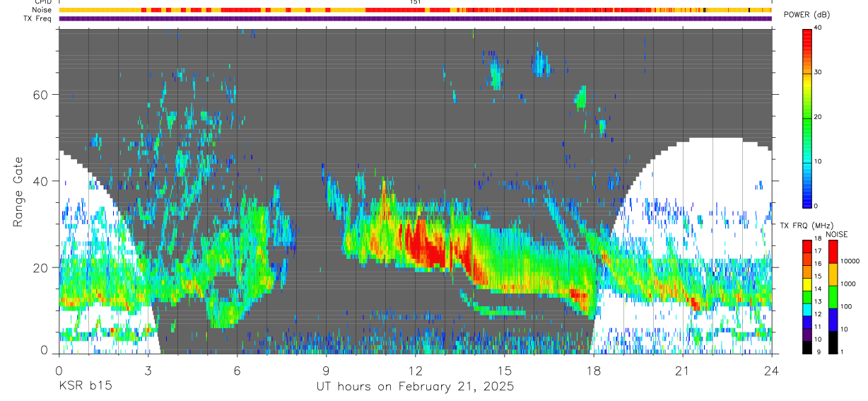Click the x-axis hour label 24
This screenshot has height=401, width=868.
(772, 370)
